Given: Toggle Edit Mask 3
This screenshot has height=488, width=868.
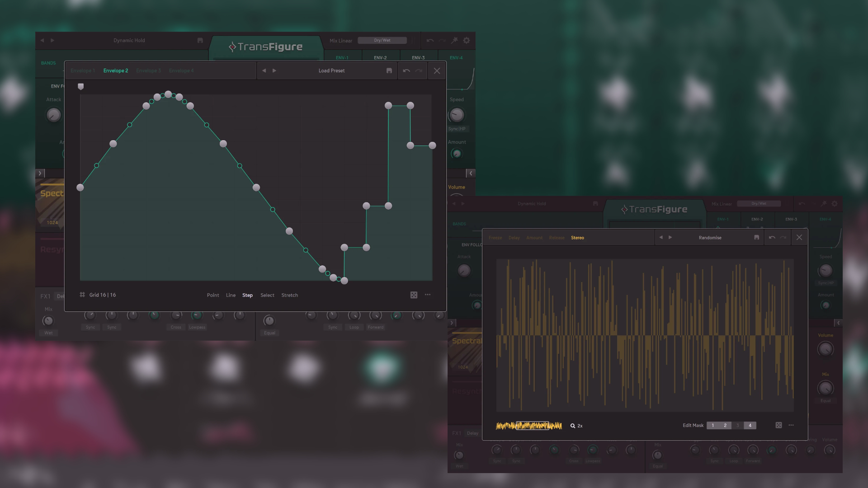Looking at the screenshot, I should pyautogui.click(x=737, y=425).
